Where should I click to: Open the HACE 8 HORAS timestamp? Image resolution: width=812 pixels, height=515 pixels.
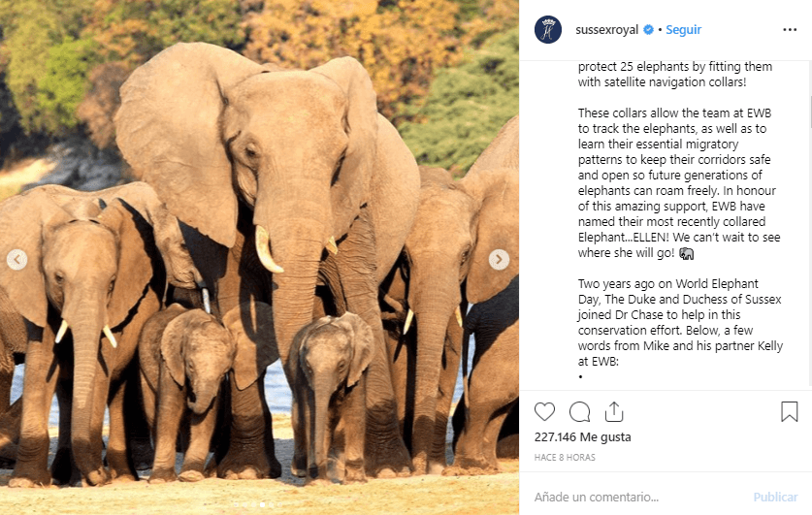pos(565,457)
